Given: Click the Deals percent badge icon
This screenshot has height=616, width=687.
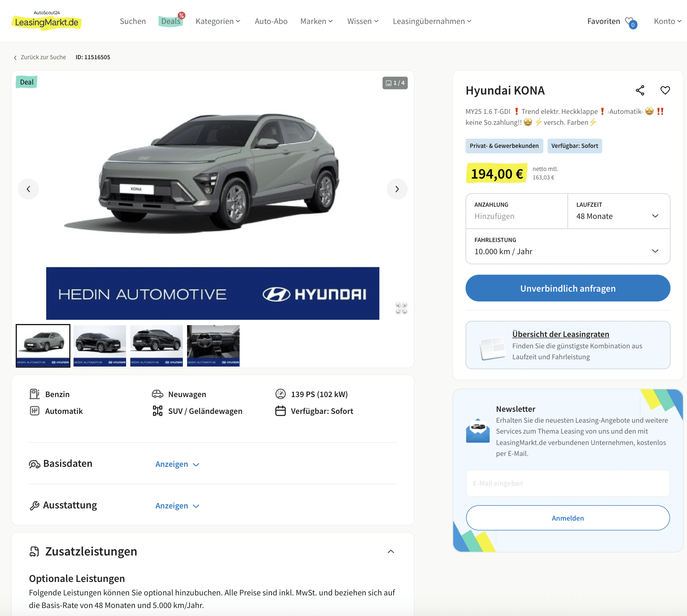Looking at the screenshot, I should [182, 16].
